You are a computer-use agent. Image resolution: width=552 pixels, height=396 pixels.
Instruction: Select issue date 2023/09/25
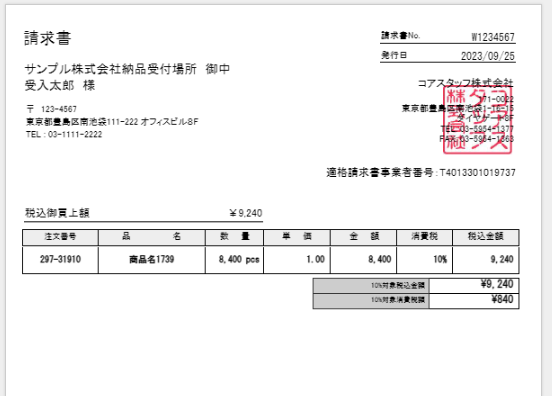click(488, 56)
